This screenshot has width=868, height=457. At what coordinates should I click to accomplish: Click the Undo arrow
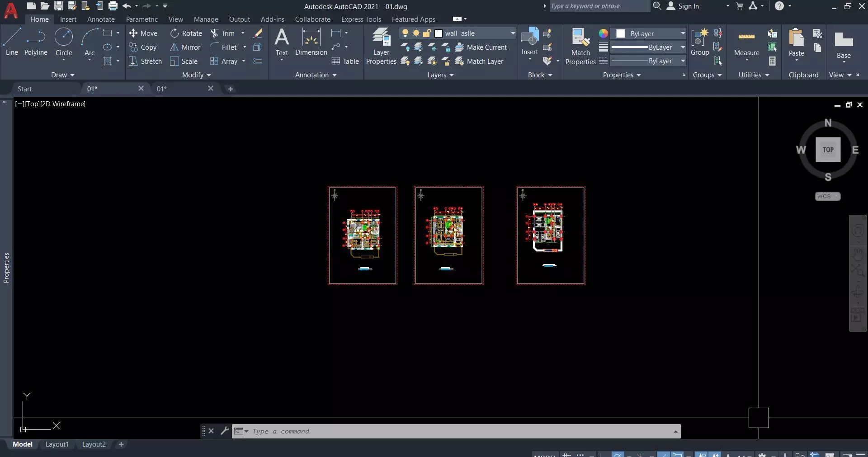127,6
